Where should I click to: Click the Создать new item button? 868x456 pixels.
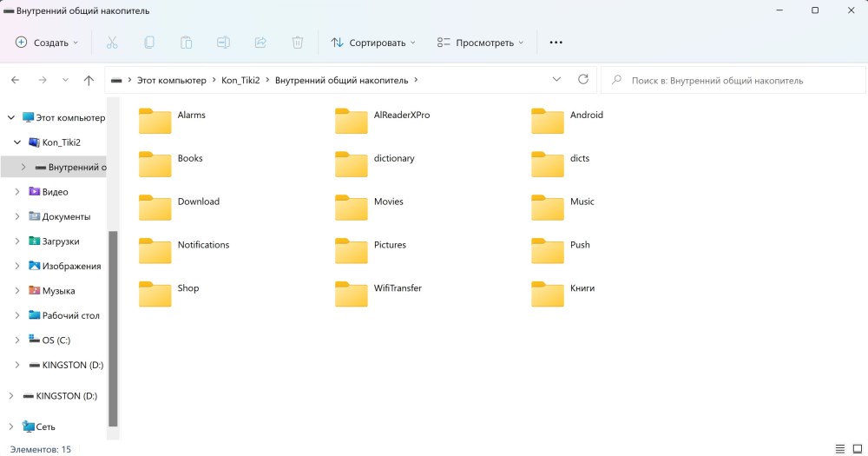click(47, 43)
